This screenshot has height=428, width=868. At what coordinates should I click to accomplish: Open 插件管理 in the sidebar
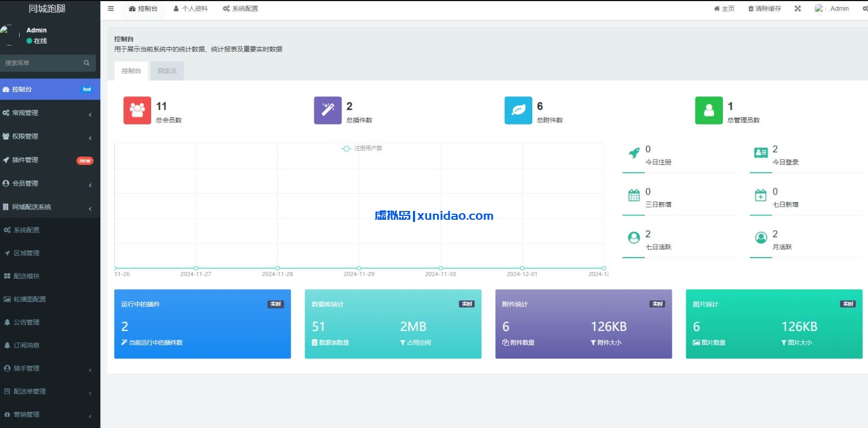49,160
